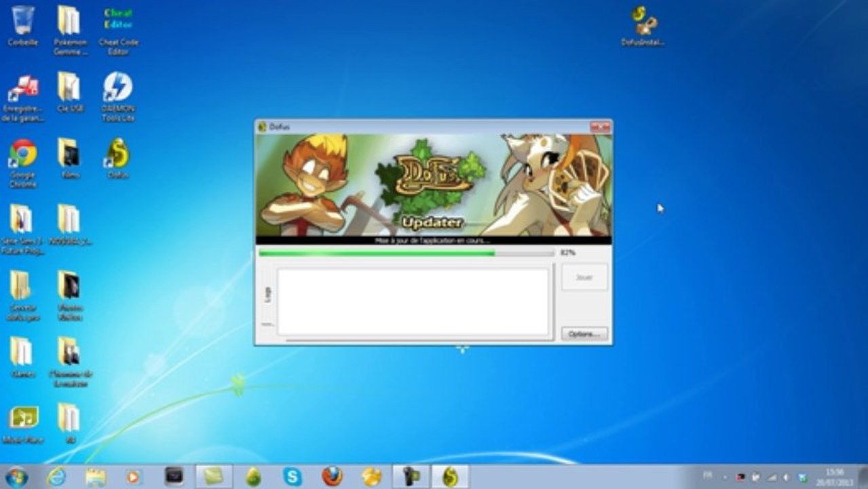The width and height of the screenshot is (868, 489).
Task: Launch Internet Explorer from taskbar
Action: click(57, 477)
